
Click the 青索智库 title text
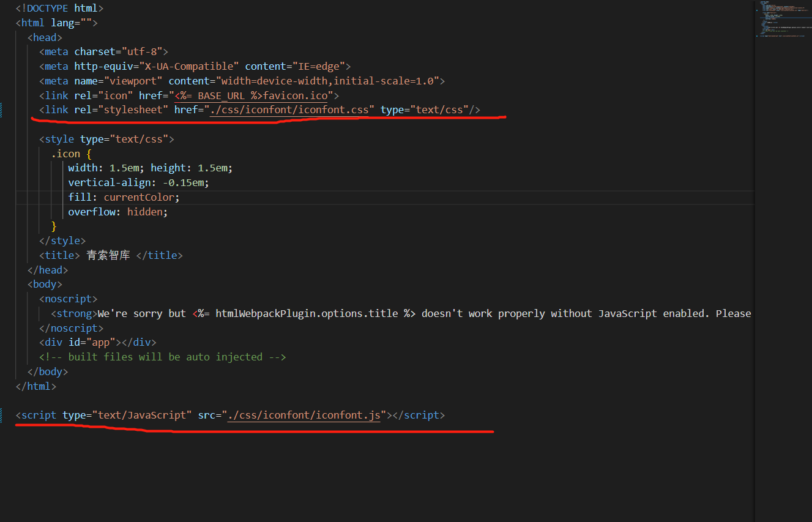[x=108, y=255]
